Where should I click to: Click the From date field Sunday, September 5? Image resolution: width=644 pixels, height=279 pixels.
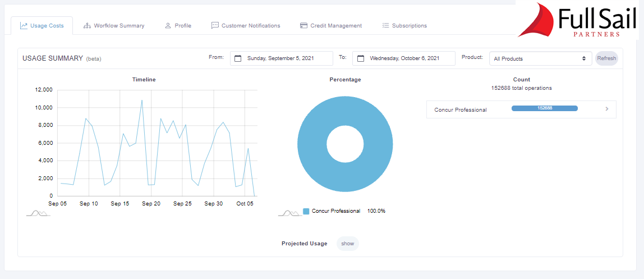point(280,58)
